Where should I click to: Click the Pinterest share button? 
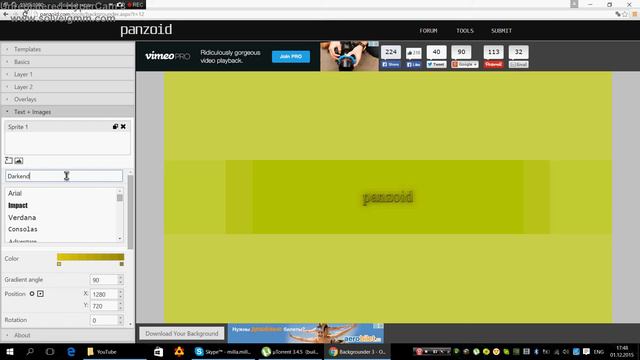493,64
